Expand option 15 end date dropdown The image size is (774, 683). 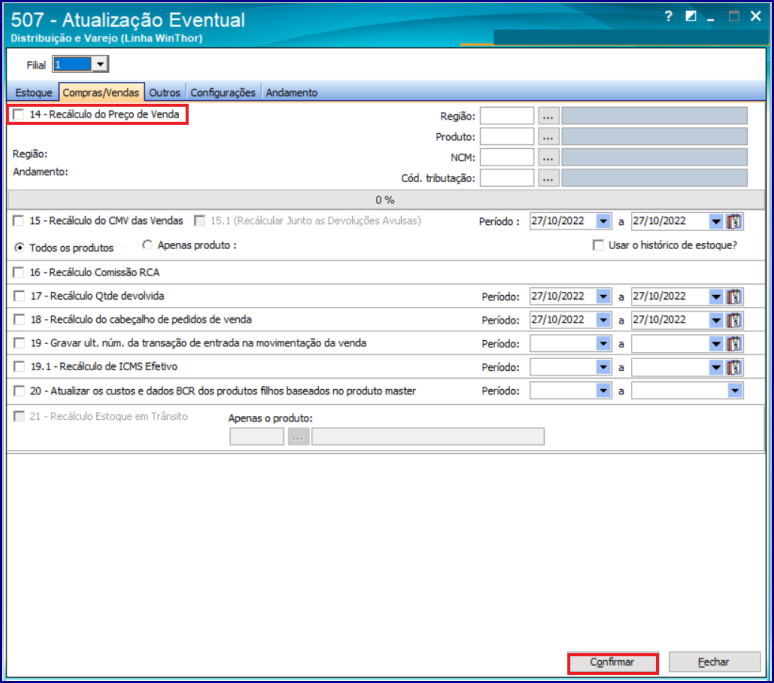(x=716, y=222)
